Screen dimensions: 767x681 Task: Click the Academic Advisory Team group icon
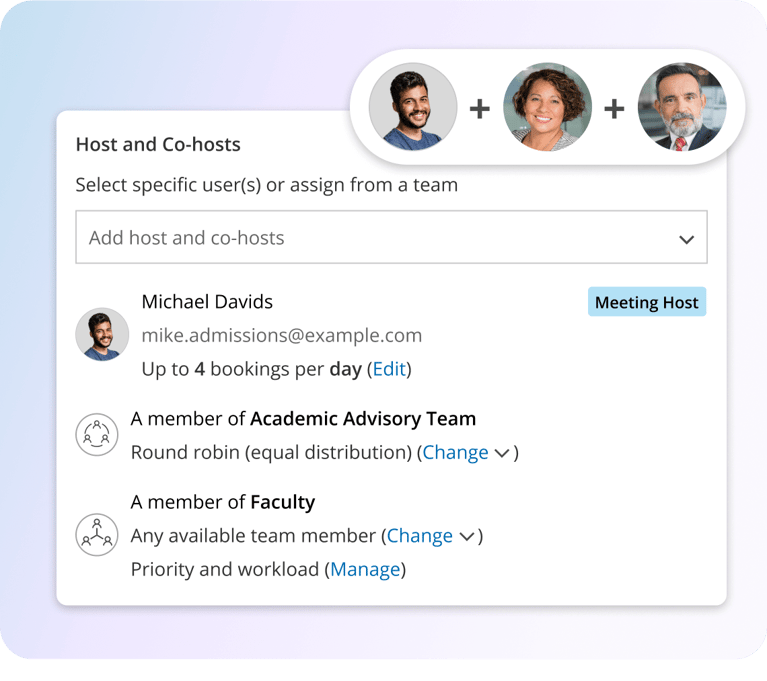pos(97,435)
